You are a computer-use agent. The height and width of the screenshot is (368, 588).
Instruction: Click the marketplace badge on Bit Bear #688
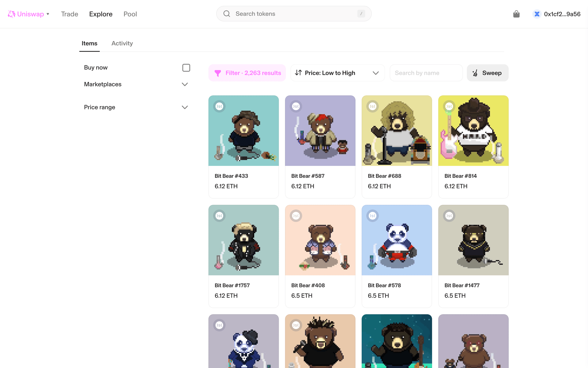tap(372, 106)
